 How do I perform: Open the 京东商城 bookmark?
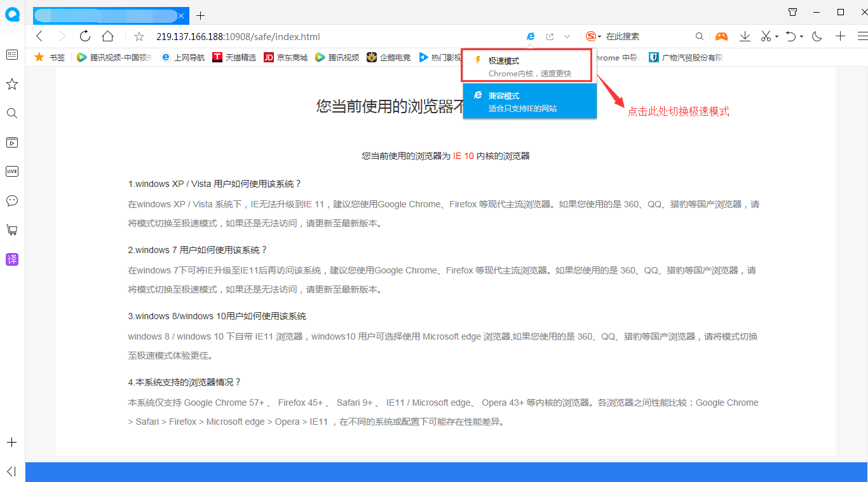tap(286, 57)
